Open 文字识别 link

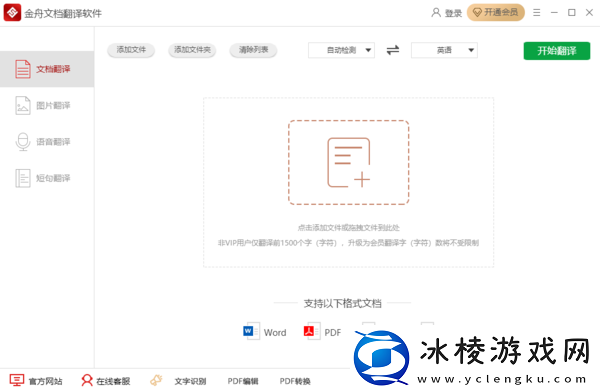[x=190, y=381]
